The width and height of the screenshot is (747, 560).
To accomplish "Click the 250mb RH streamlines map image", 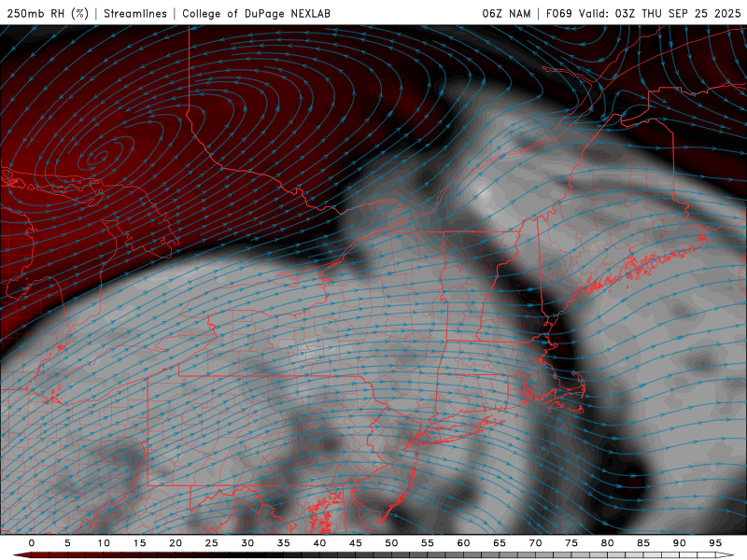I will point(373,280).
